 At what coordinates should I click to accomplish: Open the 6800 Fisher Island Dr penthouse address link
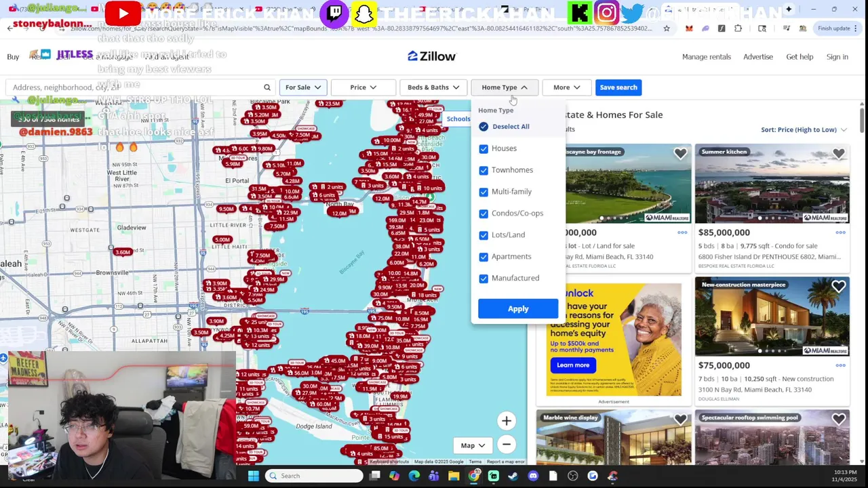pos(769,257)
